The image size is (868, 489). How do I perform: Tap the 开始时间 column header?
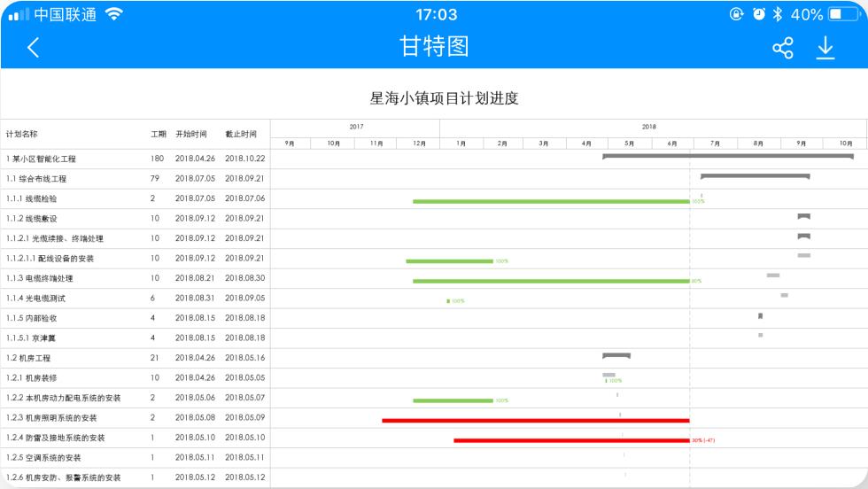(191, 134)
